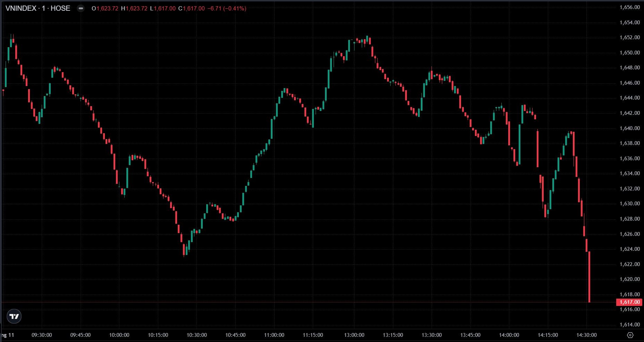Click the Close value C1,617.00 in legend
The width and height of the screenshot is (644, 342).
(x=191, y=9)
